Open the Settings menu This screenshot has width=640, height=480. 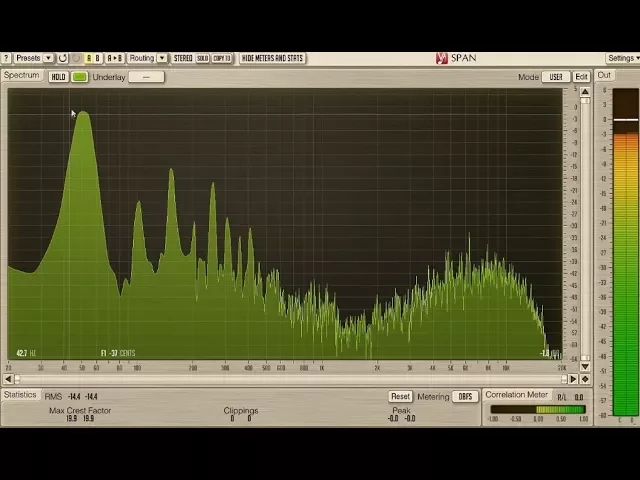click(x=622, y=58)
